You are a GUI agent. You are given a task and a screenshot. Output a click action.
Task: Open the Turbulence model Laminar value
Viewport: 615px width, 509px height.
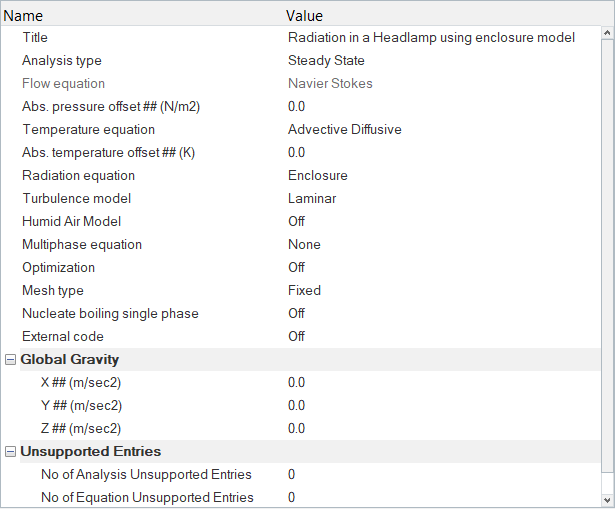312,199
